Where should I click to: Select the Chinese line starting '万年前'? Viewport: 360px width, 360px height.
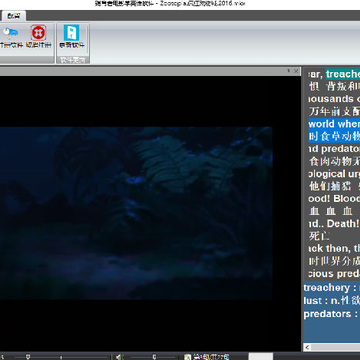pos(334,111)
